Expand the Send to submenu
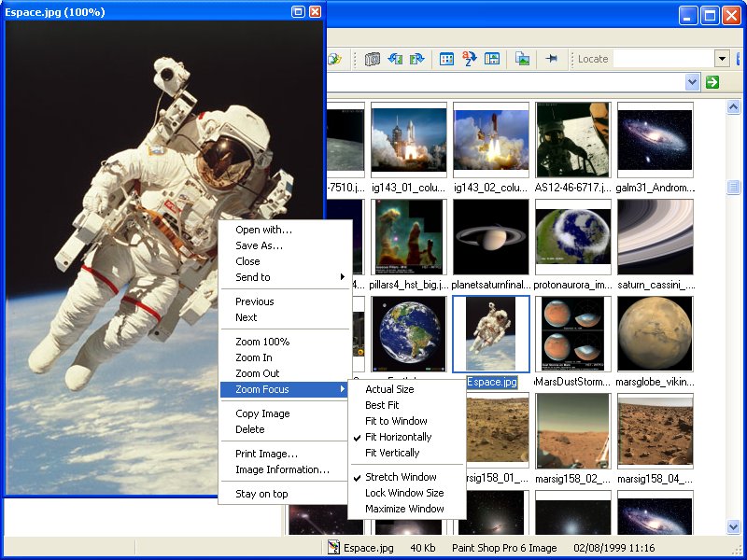Viewport: 747px width, 560px height. [284, 277]
